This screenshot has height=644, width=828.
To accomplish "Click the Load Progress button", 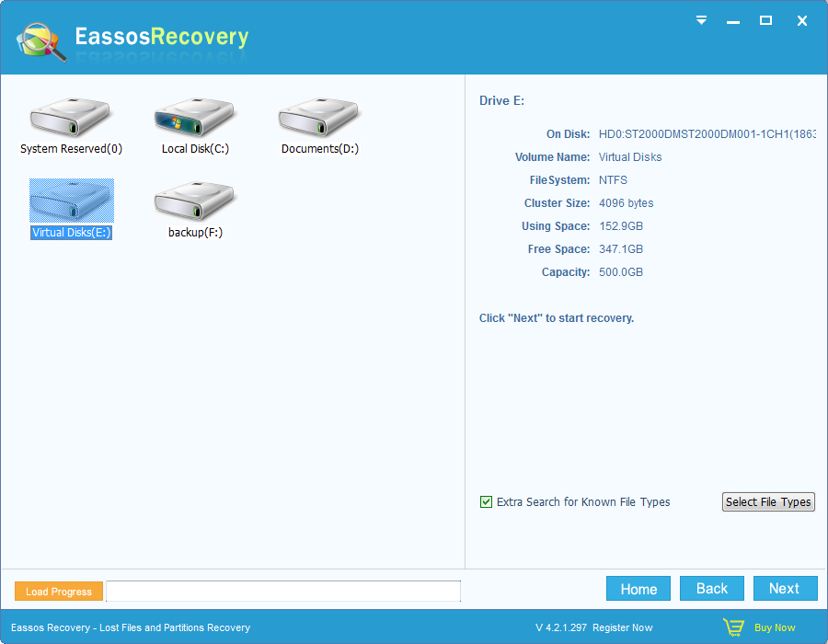I will click(59, 592).
